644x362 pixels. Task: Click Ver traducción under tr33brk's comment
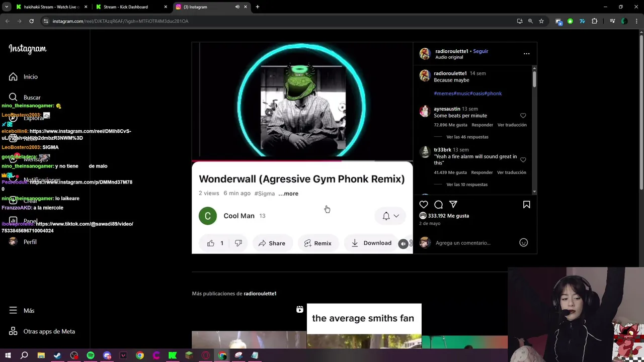coord(512,172)
